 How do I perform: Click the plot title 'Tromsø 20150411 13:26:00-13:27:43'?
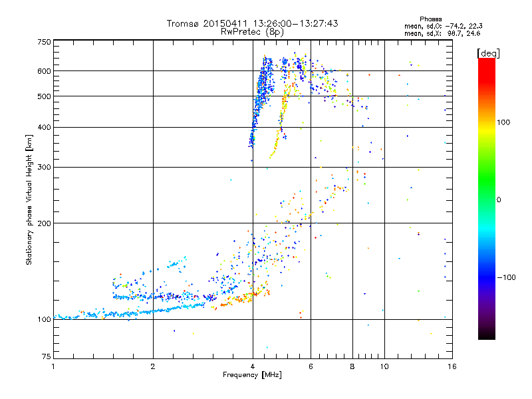(252, 23)
